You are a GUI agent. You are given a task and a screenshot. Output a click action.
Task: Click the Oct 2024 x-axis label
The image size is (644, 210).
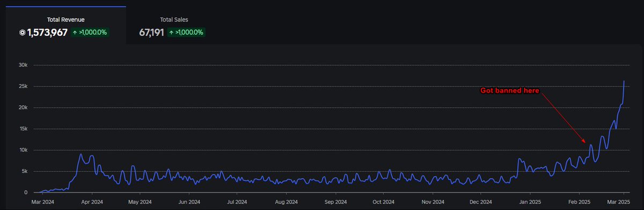[x=383, y=202]
